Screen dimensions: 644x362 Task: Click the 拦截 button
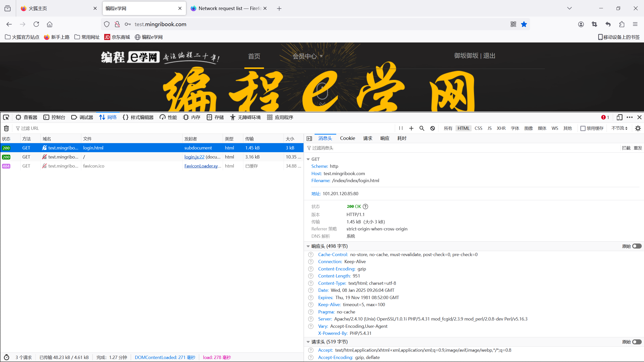click(x=626, y=148)
